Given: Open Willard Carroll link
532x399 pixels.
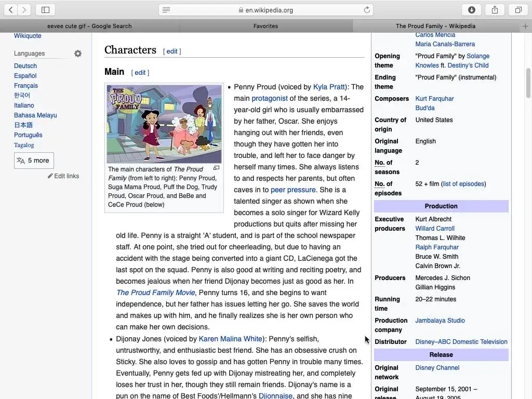Looking at the screenshot, I should click(x=435, y=229).
